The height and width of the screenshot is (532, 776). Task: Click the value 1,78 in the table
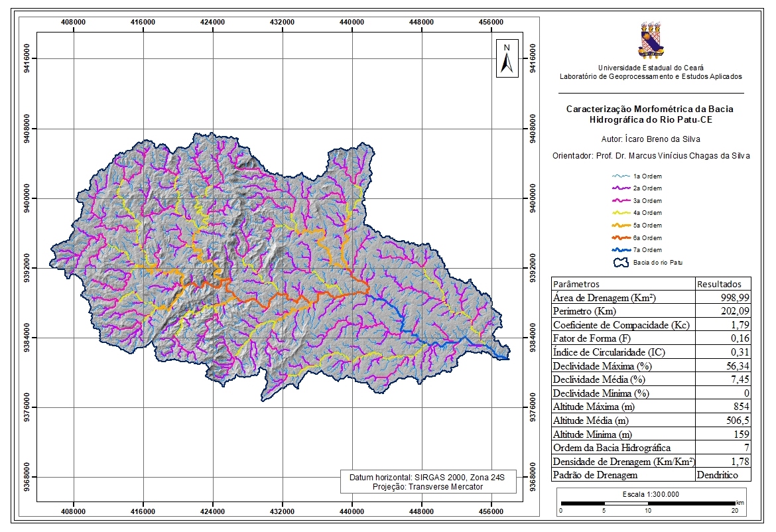[740, 462]
